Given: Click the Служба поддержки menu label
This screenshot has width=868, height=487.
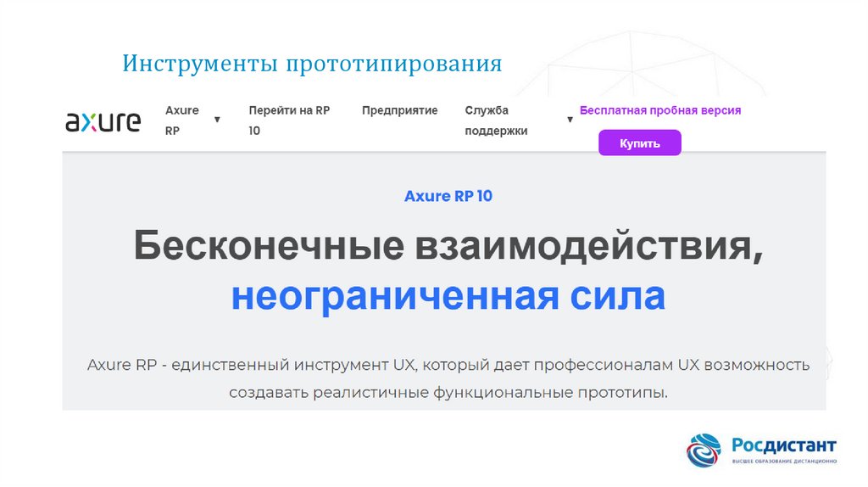Looking at the screenshot, I should [x=498, y=120].
